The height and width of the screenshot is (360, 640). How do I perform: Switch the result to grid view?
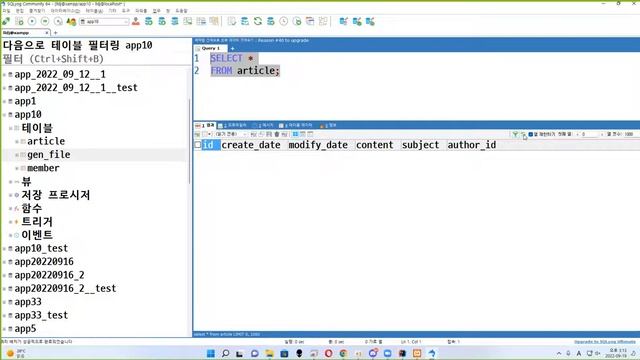[x=295, y=134]
